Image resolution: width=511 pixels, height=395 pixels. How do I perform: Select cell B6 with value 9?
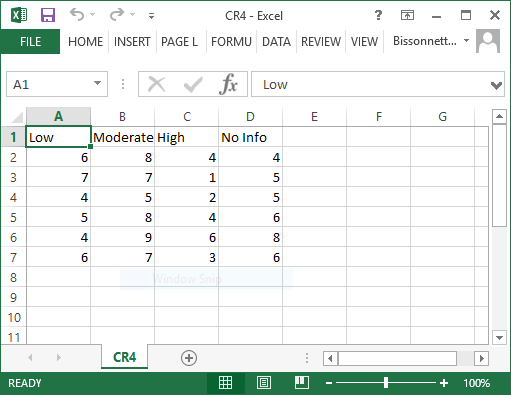122,237
